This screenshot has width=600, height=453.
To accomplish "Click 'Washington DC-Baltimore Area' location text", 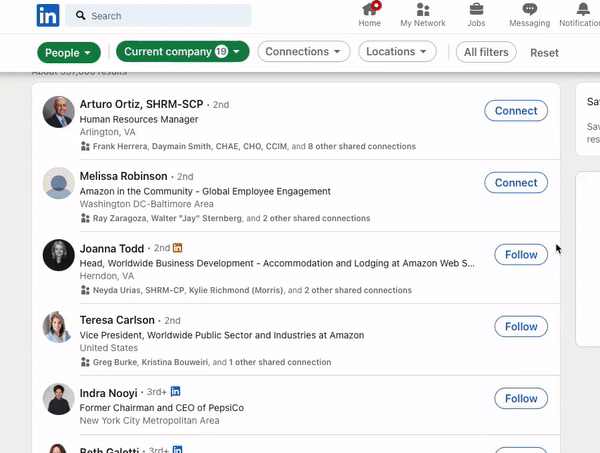I will pos(147,204).
